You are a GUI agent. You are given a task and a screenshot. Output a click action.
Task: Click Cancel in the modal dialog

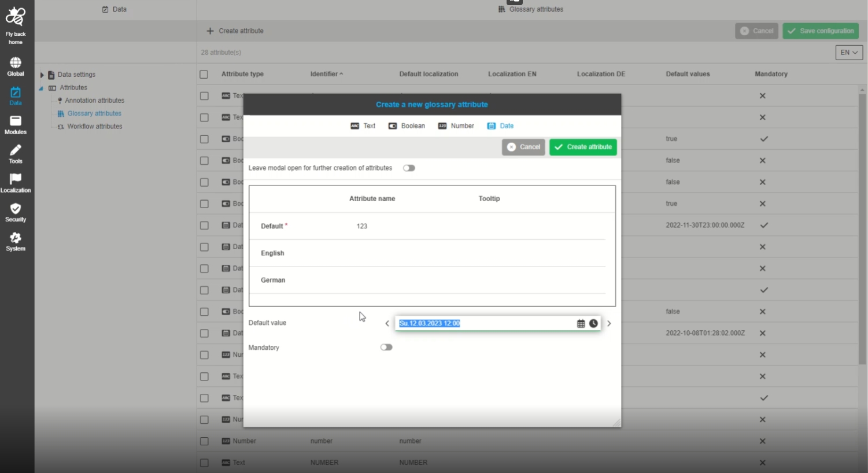[x=523, y=147]
